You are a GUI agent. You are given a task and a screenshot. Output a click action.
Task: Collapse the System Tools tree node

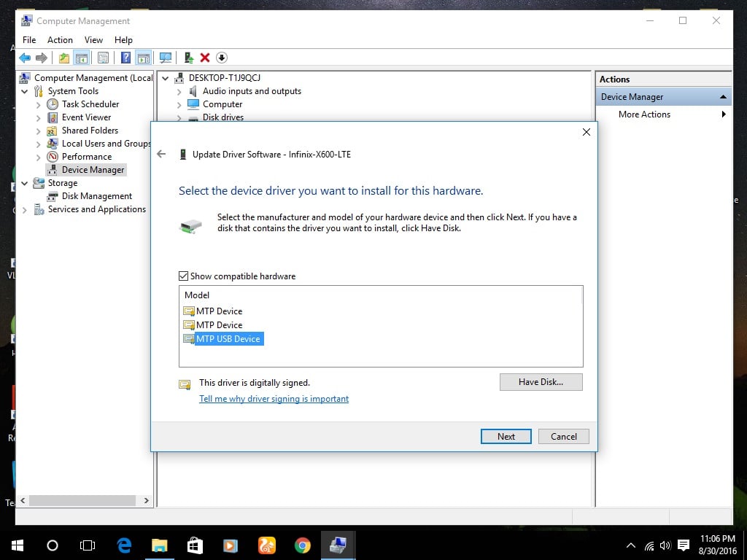[25, 91]
